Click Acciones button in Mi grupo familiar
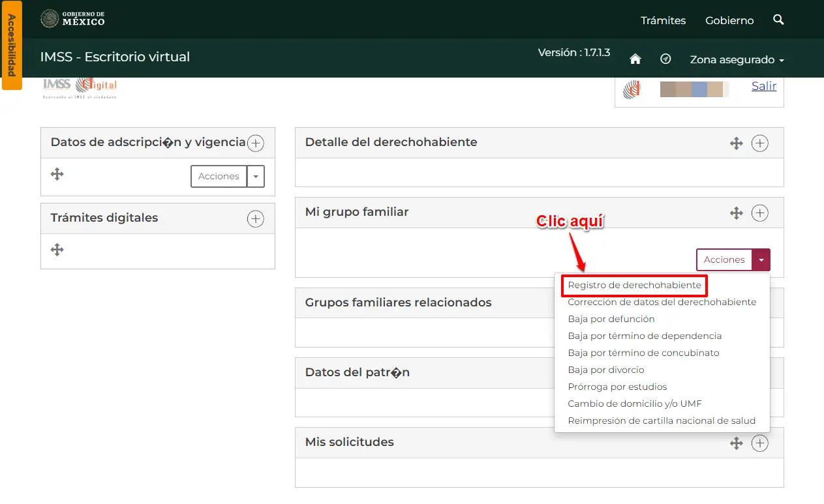The height and width of the screenshot is (504, 824). 724,259
